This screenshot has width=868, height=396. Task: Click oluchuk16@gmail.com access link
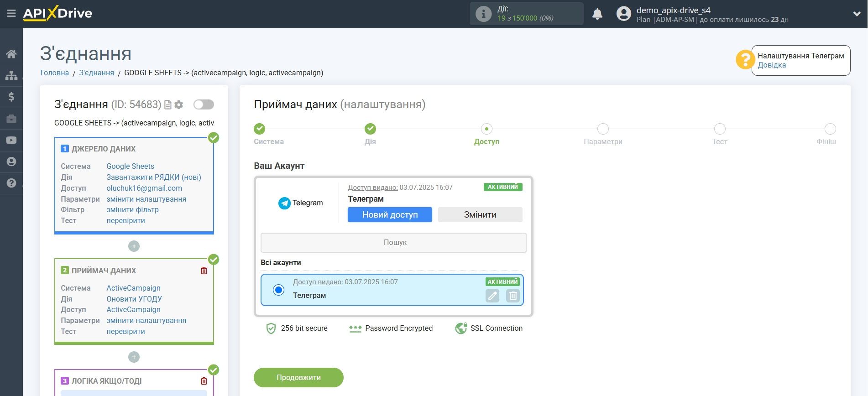[144, 188]
